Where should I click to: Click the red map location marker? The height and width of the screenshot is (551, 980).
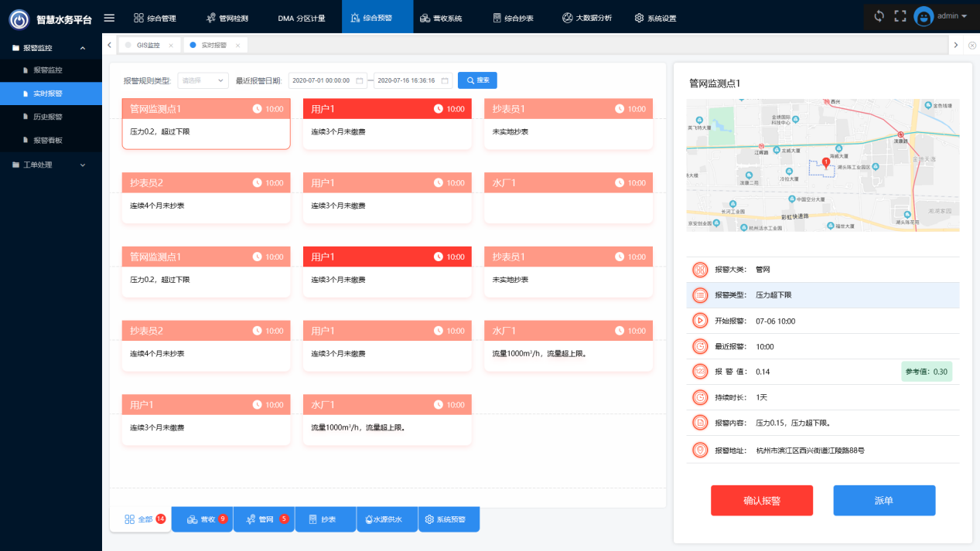click(x=825, y=162)
